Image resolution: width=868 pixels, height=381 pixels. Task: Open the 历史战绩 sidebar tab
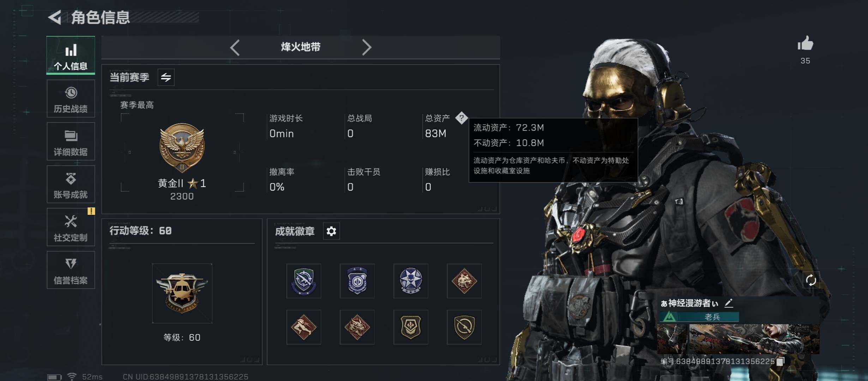pos(71,99)
